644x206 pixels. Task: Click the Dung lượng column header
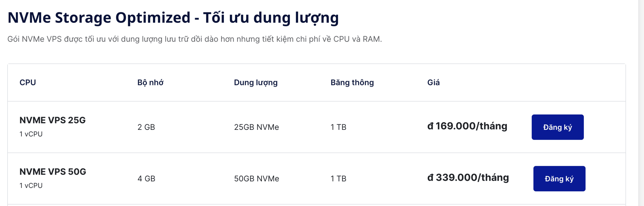(256, 82)
